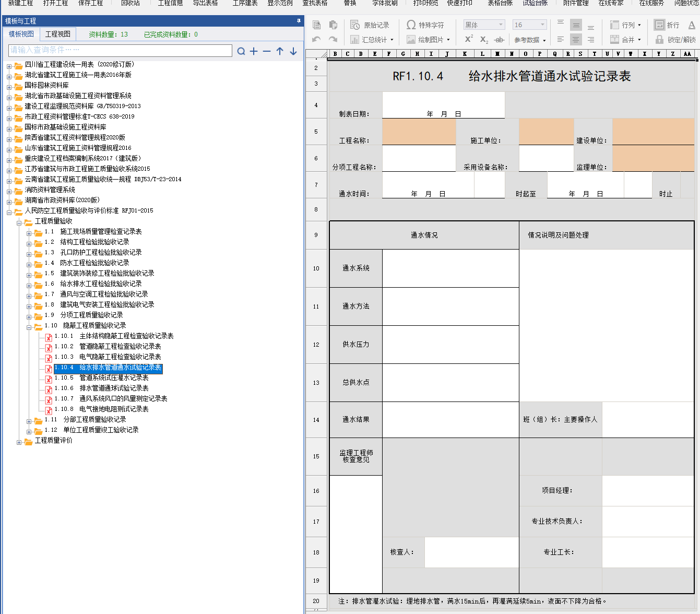Click the 打印预览 menu item
This screenshot has height=614, width=700.
(x=425, y=3)
